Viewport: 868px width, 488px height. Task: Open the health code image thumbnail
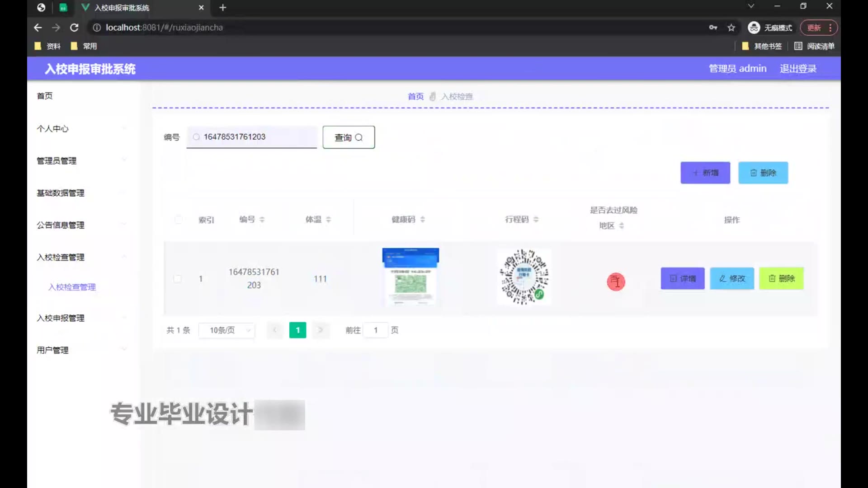tap(410, 277)
